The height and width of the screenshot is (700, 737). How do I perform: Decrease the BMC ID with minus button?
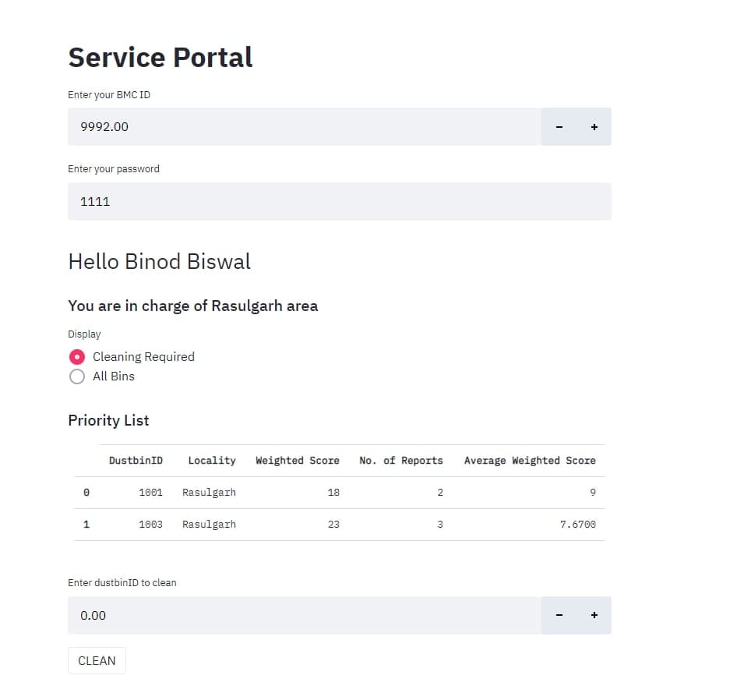(x=559, y=126)
